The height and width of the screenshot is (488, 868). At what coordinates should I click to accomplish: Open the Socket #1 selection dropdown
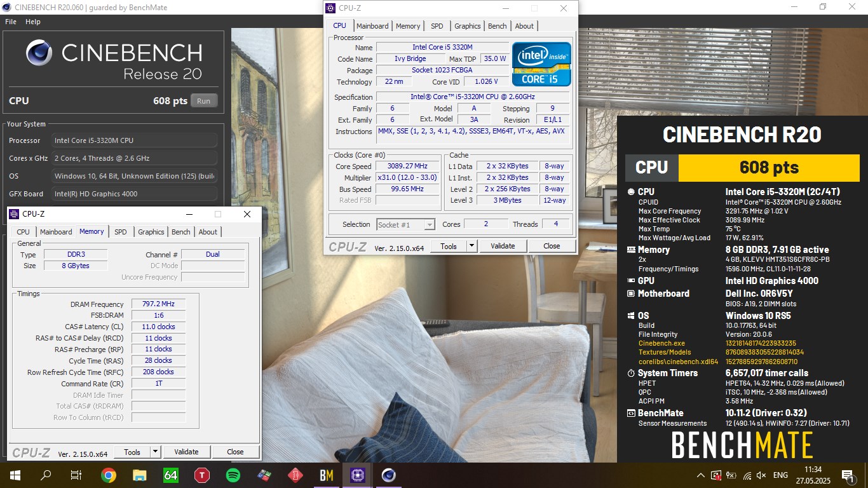[405, 224]
